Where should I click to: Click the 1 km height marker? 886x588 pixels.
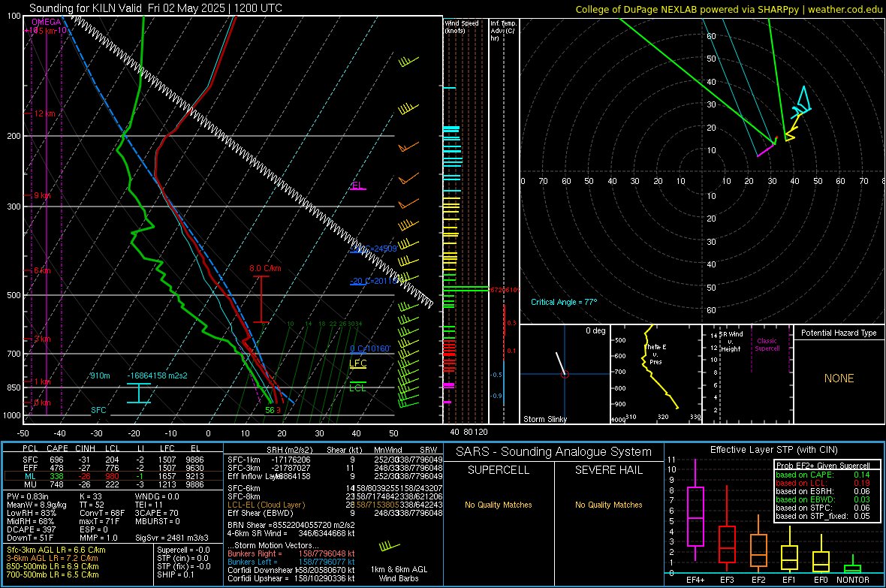(x=42, y=381)
